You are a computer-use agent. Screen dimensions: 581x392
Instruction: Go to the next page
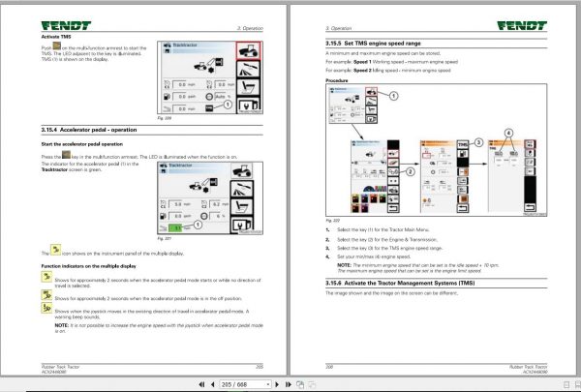pyautogui.click(x=277, y=384)
